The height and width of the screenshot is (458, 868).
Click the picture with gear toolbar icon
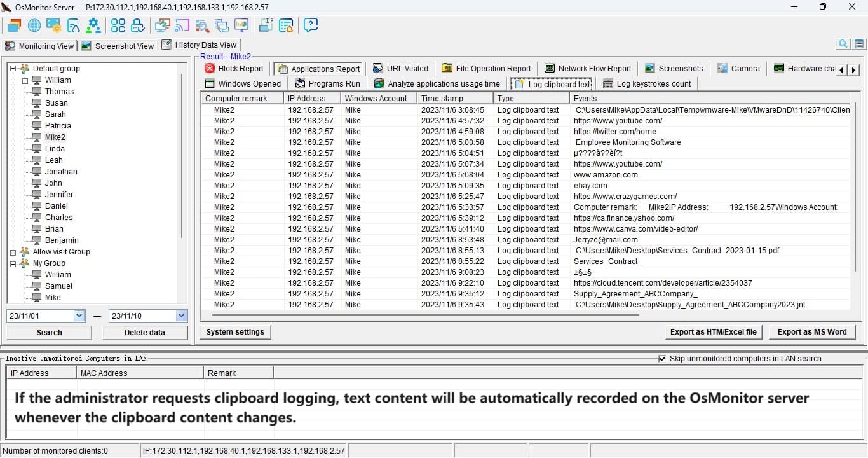[54, 25]
